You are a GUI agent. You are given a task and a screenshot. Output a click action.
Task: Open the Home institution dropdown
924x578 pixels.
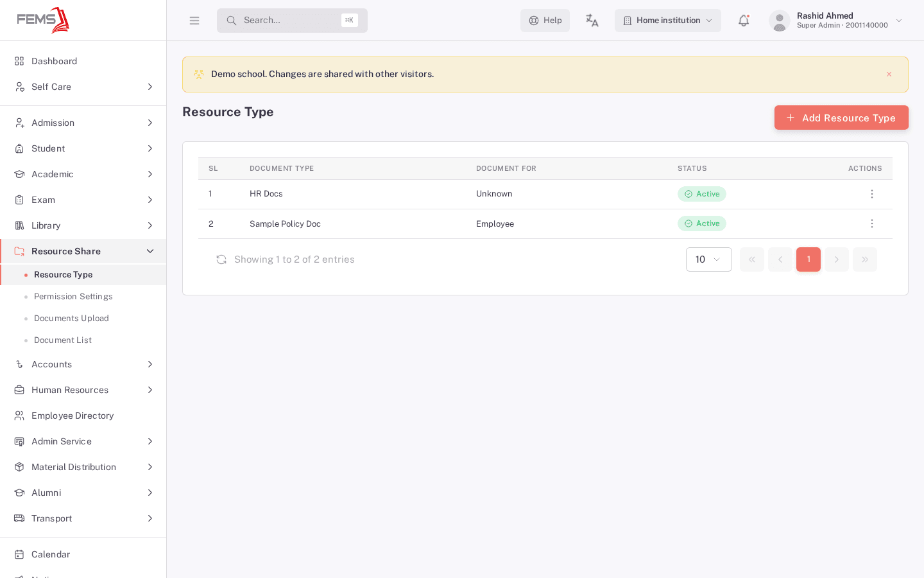coord(668,21)
